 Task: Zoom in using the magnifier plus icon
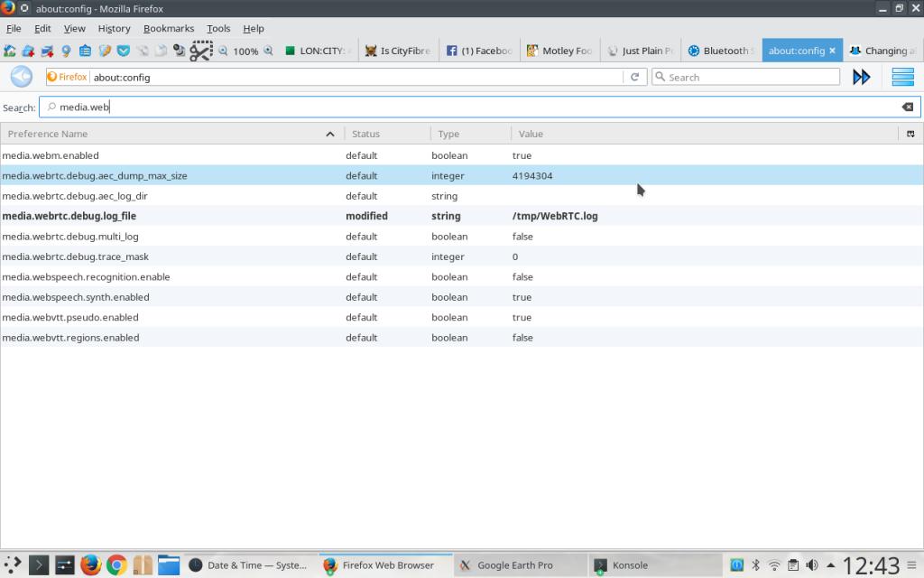(x=268, y=51)
